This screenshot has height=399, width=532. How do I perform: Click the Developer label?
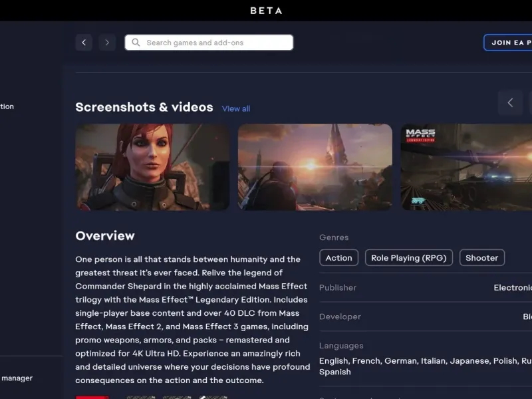coord(340,317)
